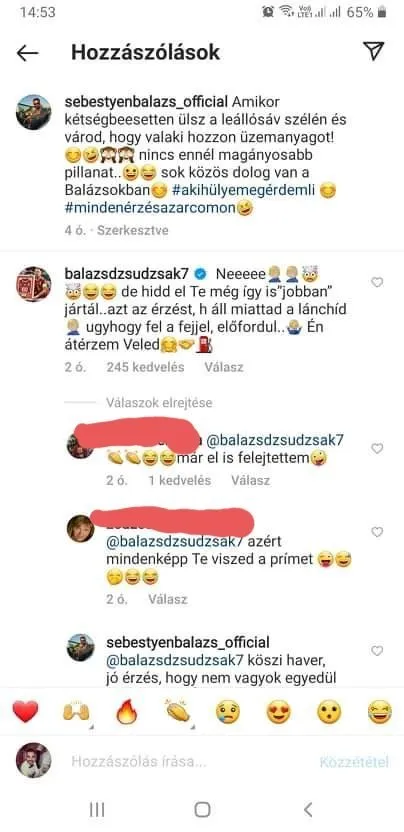Insert laughing tears emoji

point(380,712)
